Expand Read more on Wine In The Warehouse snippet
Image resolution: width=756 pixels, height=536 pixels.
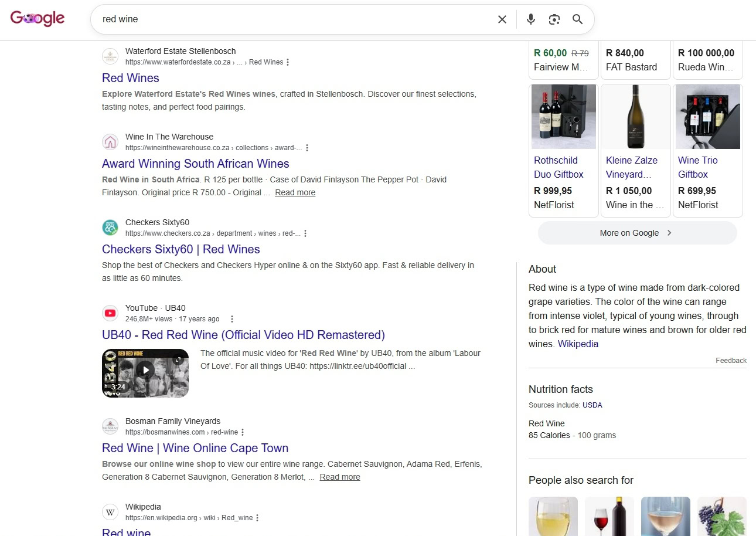coord(295,192)
